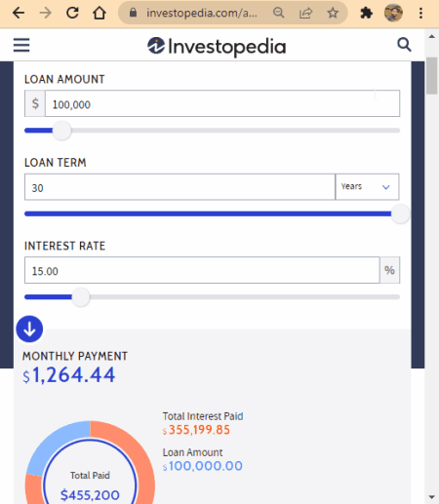
Task: Click the LOAN TERM label
Action: [x=56, y=163]
